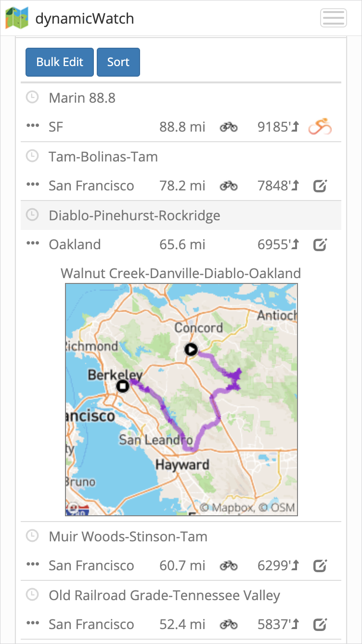Click the route end marker near Berkeley

click(x=123, y=386)
